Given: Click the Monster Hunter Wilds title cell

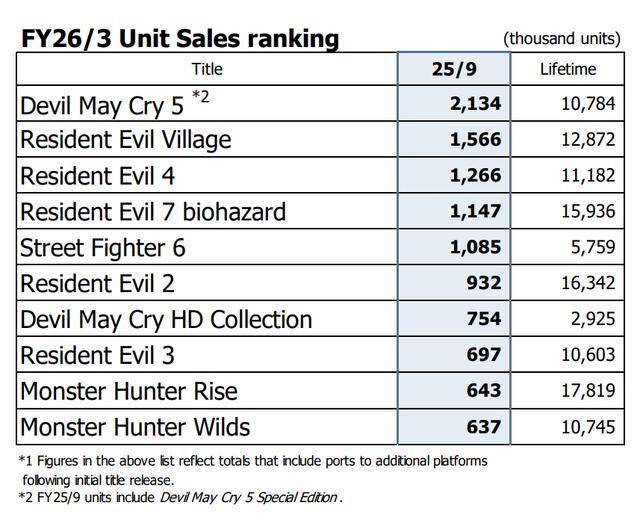Looking at the screenshot, I should [x=135, y=427].
